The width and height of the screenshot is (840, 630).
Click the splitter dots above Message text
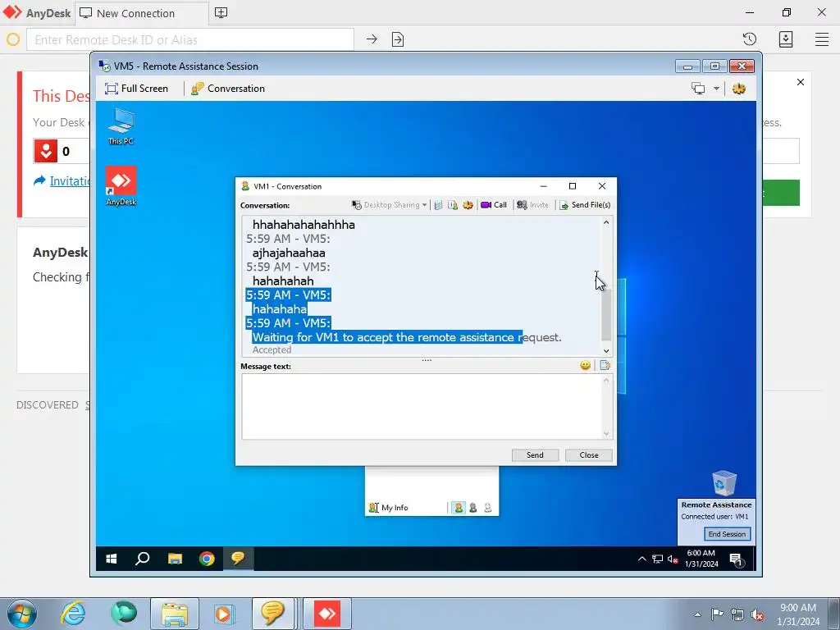[427, 360]
